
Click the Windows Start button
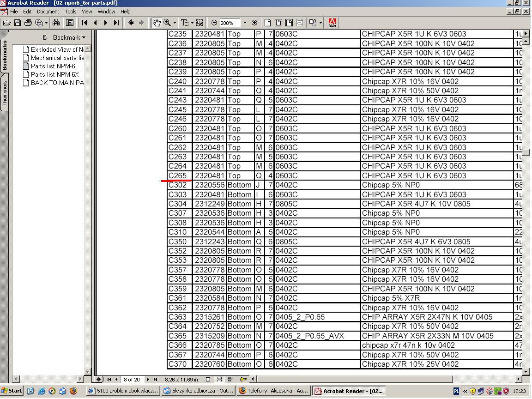pos(12,391)
